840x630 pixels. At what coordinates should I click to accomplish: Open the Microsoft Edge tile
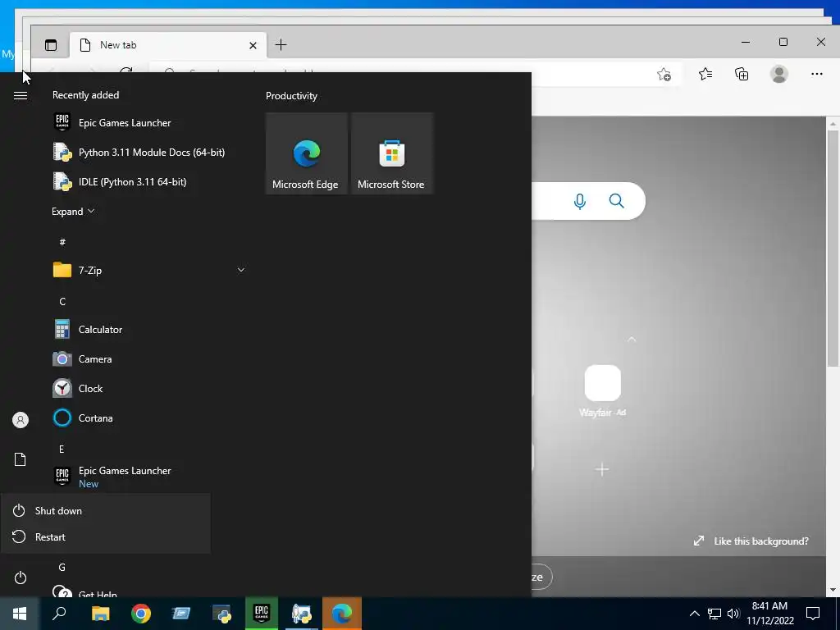click(307, 153)
